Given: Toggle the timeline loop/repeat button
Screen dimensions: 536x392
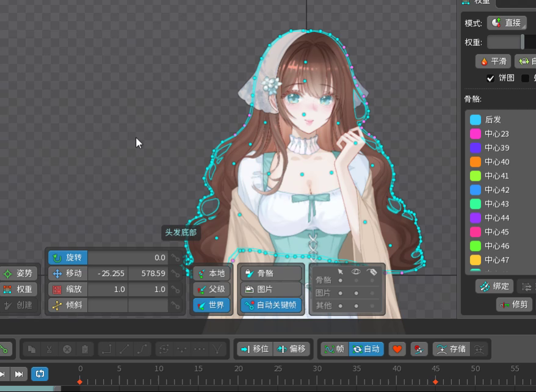Looking at the screenshot, I should coord(40,374).
